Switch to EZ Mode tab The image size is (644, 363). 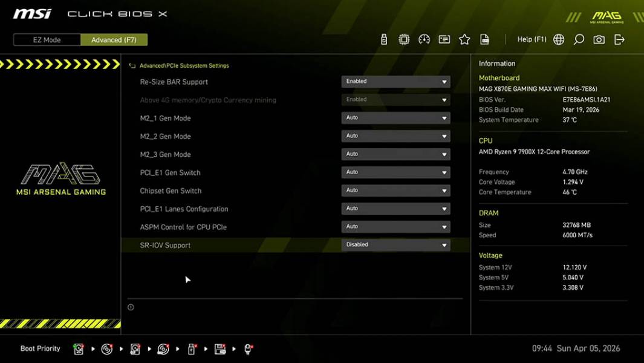click(x=46, y=39)
